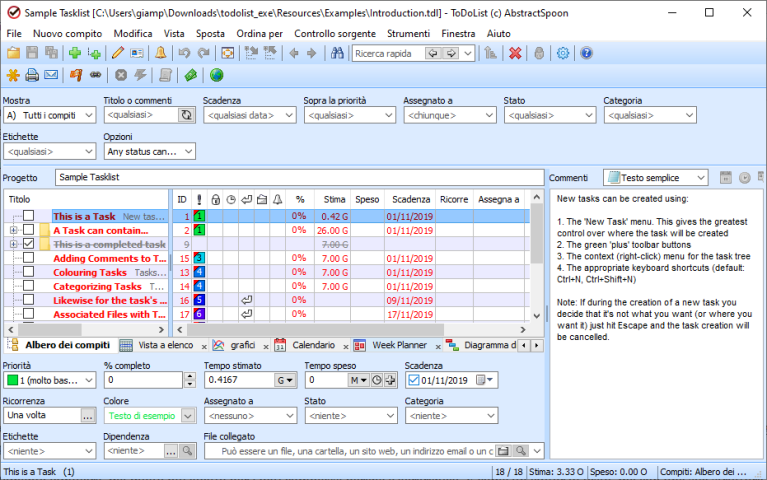Click the maximize tasklist view icon

[227, 53]
